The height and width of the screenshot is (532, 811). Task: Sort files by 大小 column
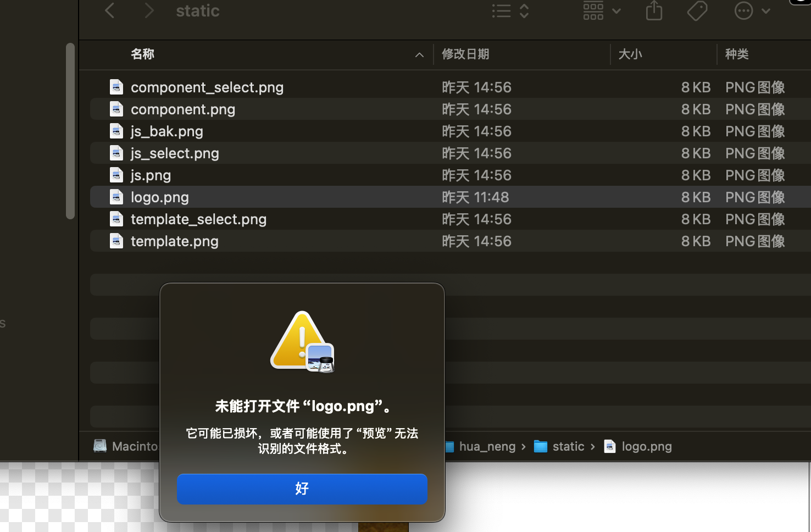tap(630, 54)
